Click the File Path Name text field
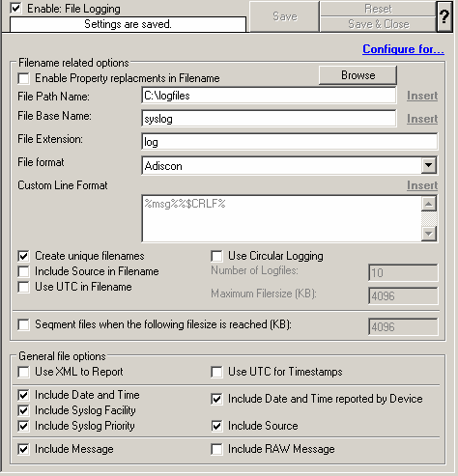The width and height of the screenshot is (458, 476). (269, 96)
